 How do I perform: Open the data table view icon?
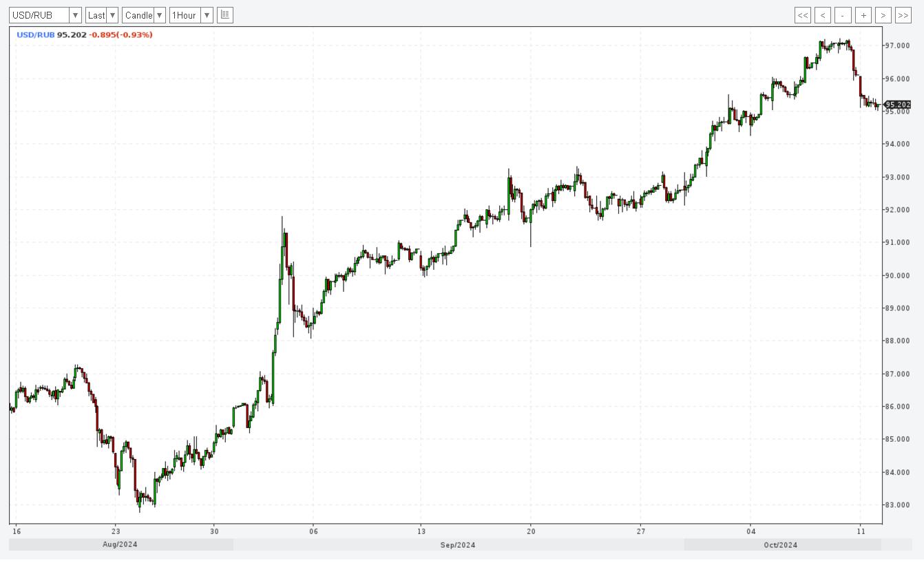point(225,15)
